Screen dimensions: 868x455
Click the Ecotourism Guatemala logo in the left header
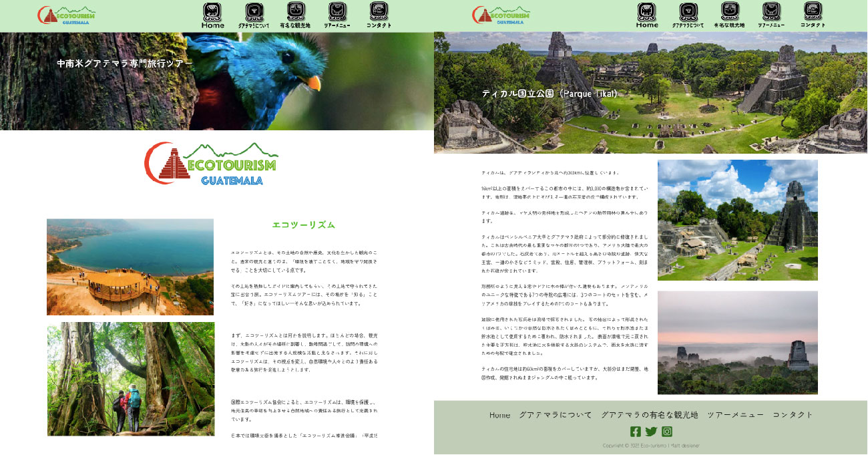pos(66,15)
